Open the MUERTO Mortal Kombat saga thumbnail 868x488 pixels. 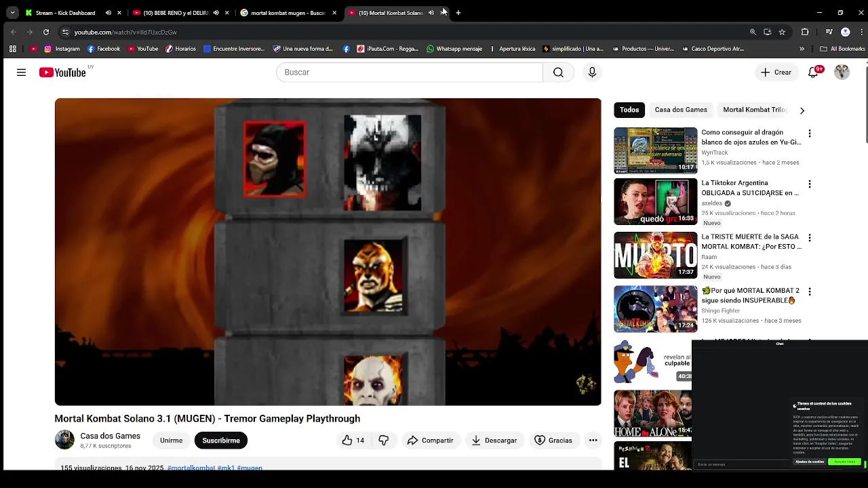[655, 255]
